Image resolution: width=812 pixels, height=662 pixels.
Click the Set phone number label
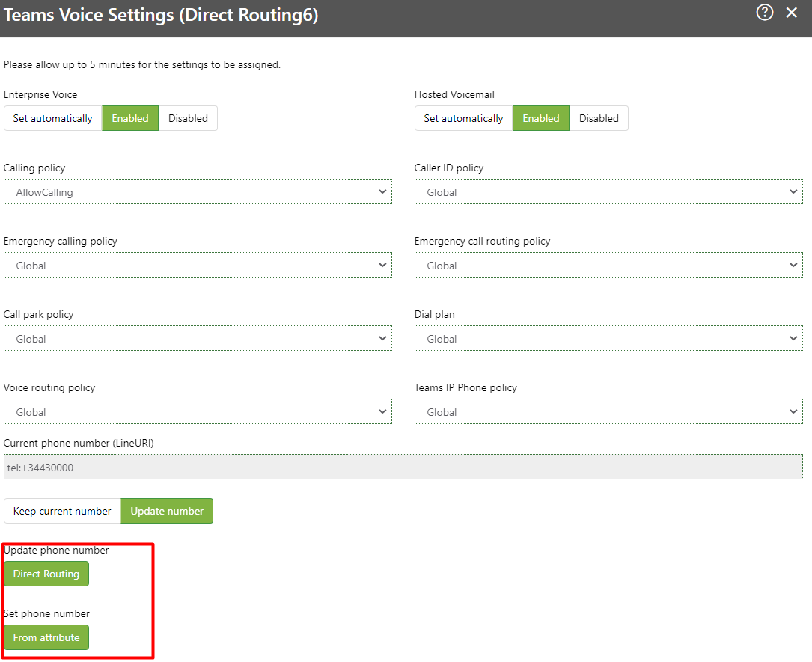[46, 614]
